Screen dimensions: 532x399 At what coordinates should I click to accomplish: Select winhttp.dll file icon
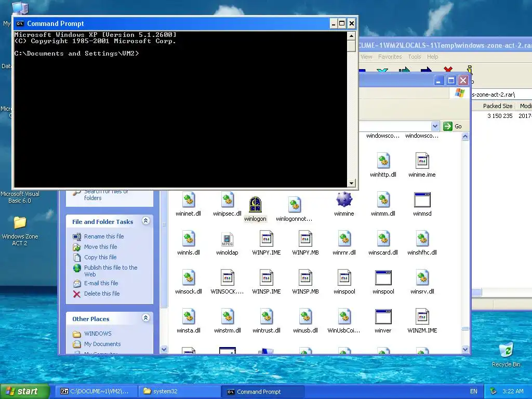click(x=383, y=161)
